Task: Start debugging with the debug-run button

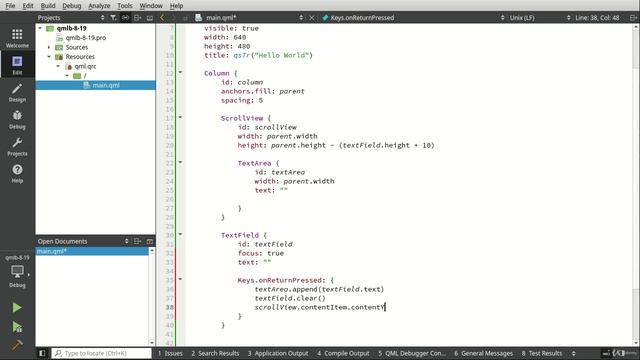Action: point(17,327)
